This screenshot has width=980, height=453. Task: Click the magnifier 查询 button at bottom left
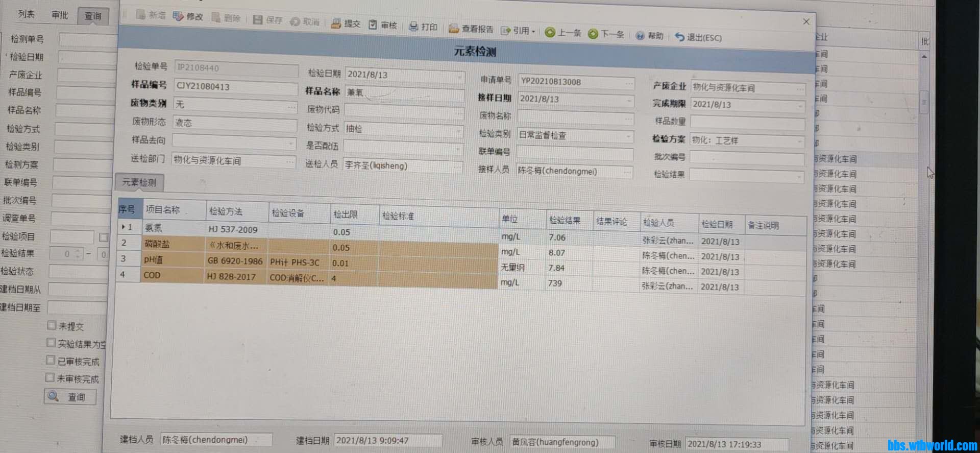click(70, 397)
